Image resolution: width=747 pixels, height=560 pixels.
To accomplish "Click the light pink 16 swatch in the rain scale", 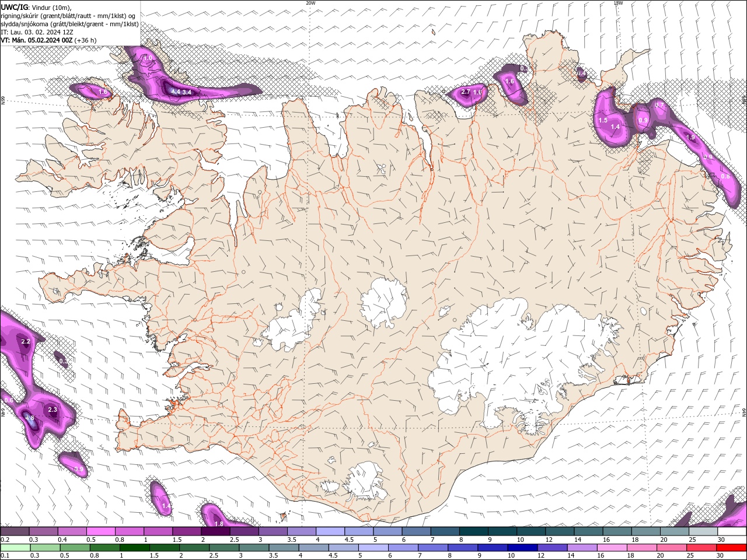I will pos(612,548).
